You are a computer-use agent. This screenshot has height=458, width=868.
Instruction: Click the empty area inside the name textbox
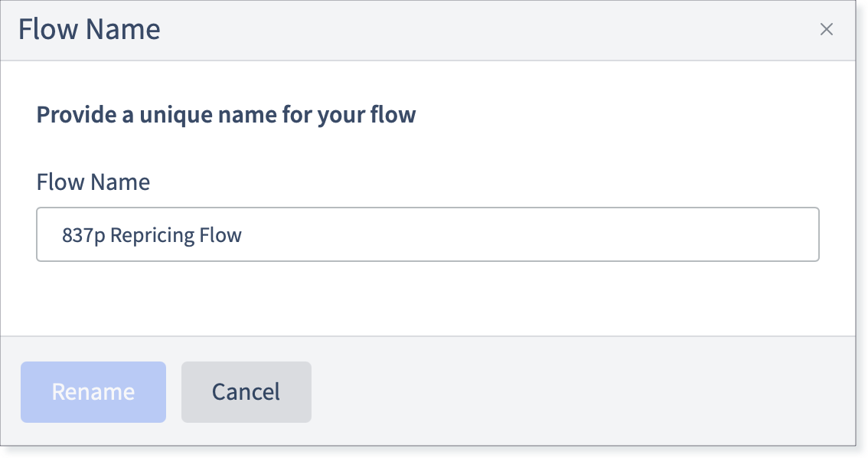coord(526,234)
